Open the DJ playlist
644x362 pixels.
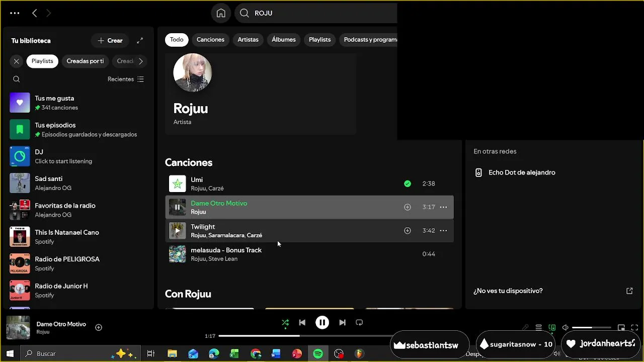pyautogui.click(x=79, y=156)
